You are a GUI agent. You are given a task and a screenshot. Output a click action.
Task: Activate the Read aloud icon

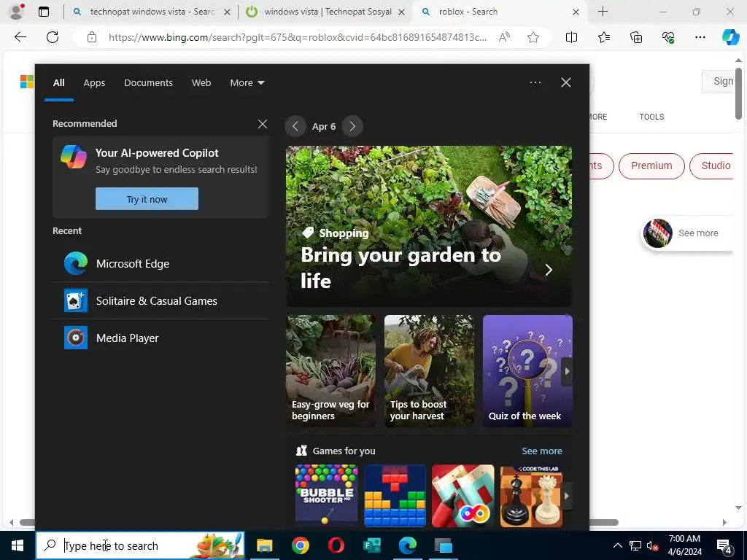click(504, 37)
